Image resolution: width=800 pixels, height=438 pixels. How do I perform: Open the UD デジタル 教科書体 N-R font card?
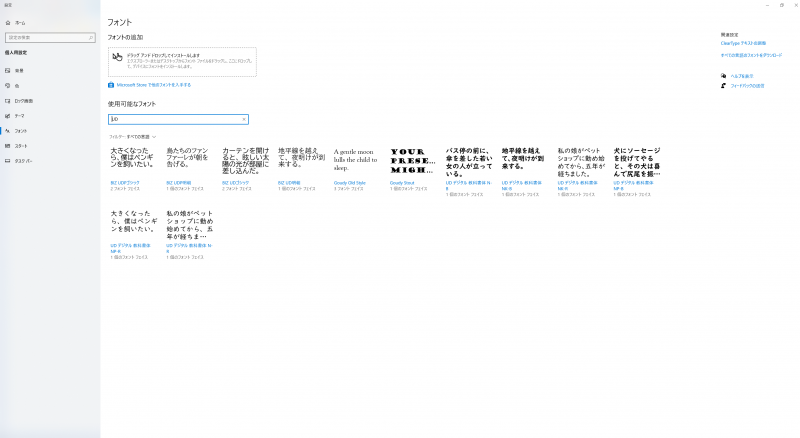tap(189, 235)
